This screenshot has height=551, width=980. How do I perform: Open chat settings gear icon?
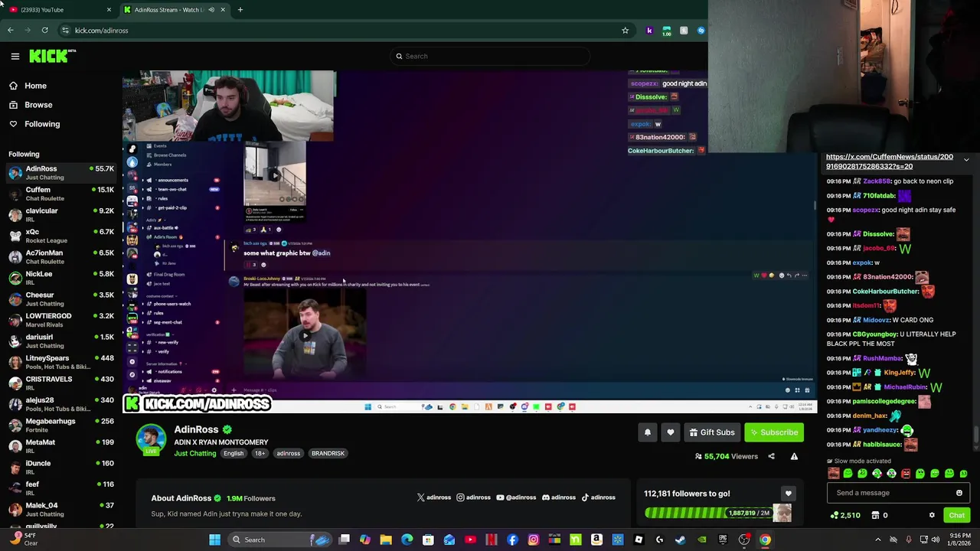[932, 515]
